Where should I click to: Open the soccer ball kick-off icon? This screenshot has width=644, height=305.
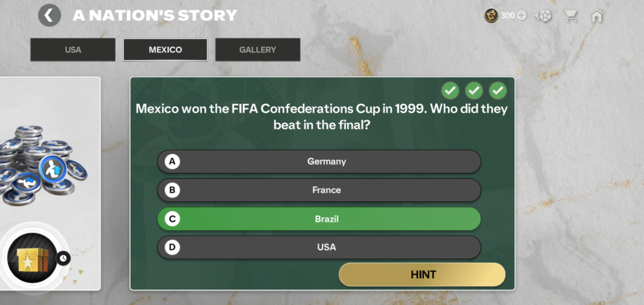(544, 16)
